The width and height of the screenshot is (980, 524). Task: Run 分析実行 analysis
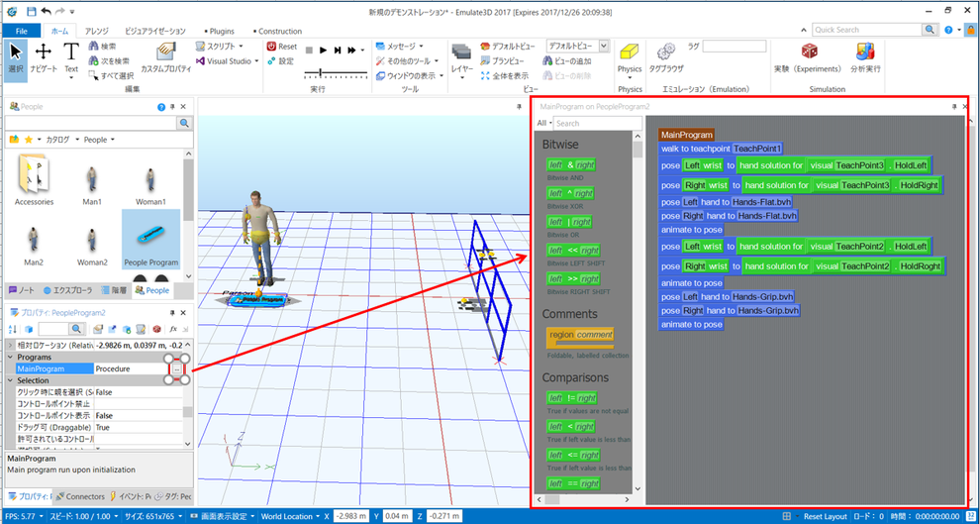coord(865,58)
